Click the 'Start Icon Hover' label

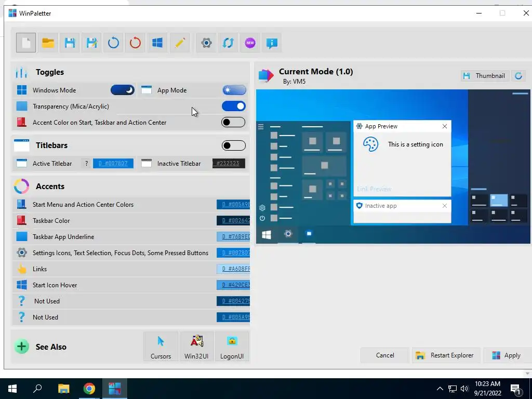55,285
